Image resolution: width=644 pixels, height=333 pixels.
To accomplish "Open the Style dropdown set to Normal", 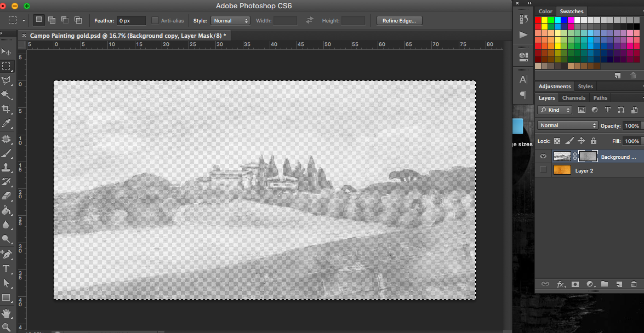I will click(x=230, y=20).
